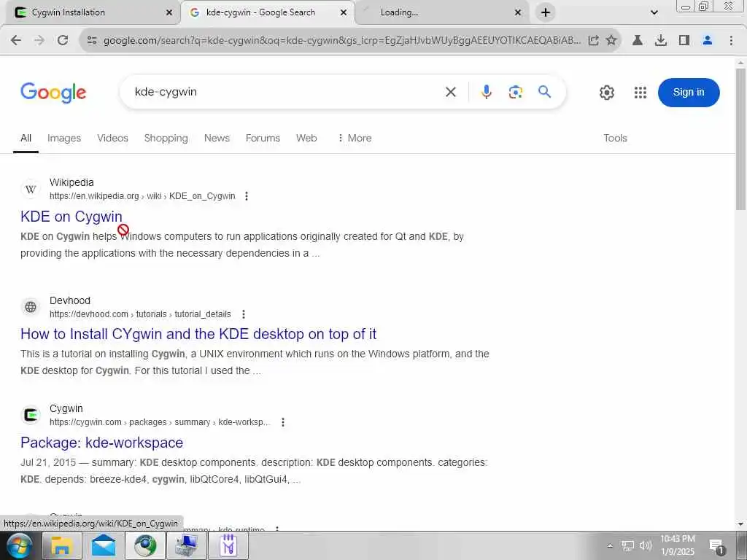Open options for Wikipedia result

tap(247, 196)
